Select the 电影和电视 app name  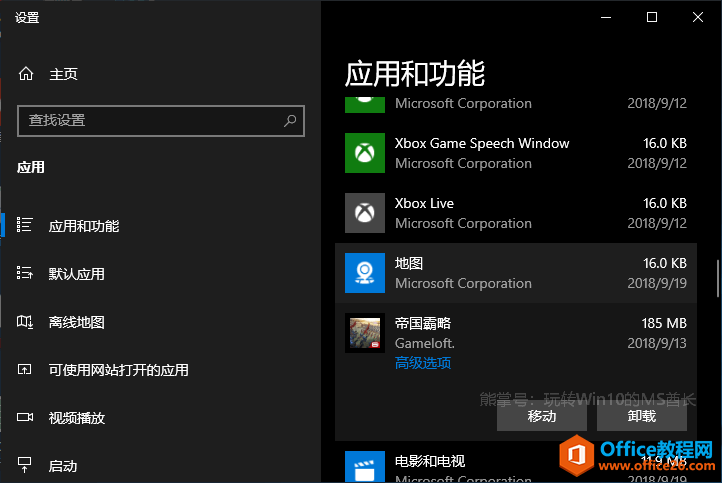pyautogui.click(x=430, y=461)
